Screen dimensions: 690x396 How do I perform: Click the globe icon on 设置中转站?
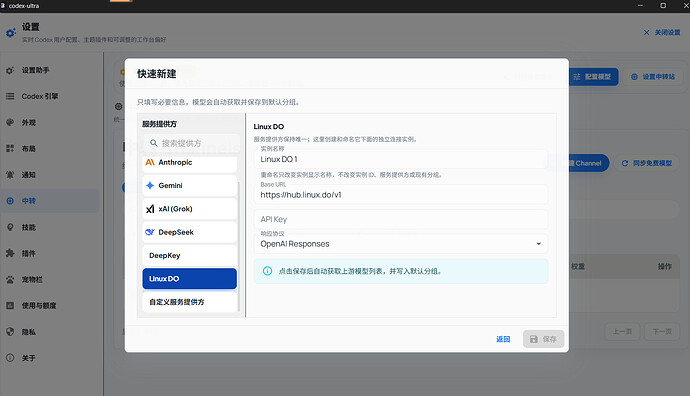click(634, 77)
